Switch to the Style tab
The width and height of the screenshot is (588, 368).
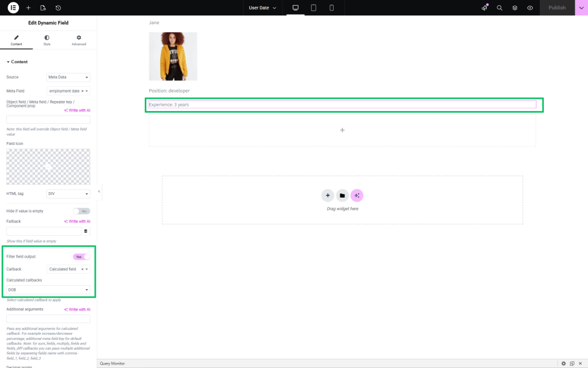[x=47, y=40]
